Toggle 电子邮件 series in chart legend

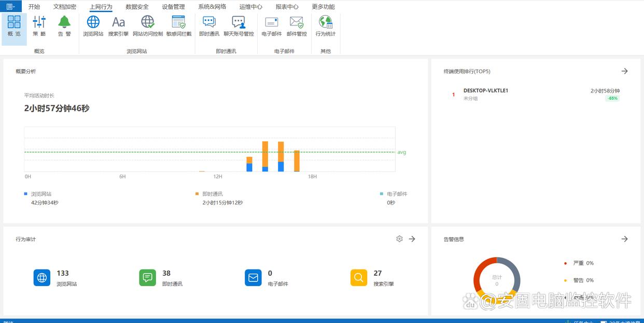pos(397,194)
